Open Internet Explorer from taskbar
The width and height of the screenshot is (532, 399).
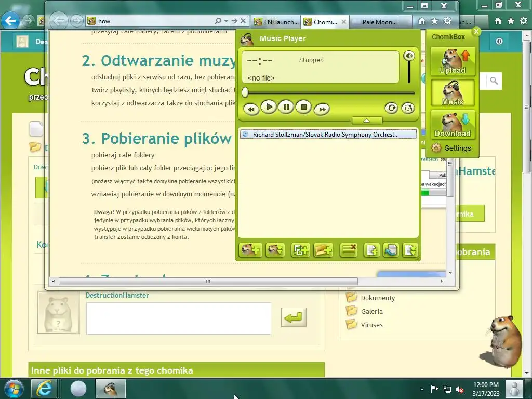pos(45,389)
